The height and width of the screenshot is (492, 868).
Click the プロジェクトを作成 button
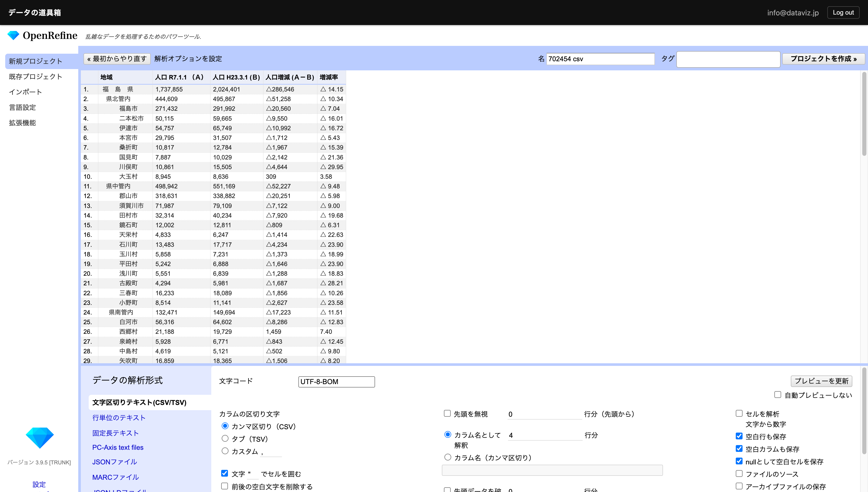[x=823, y=59]
